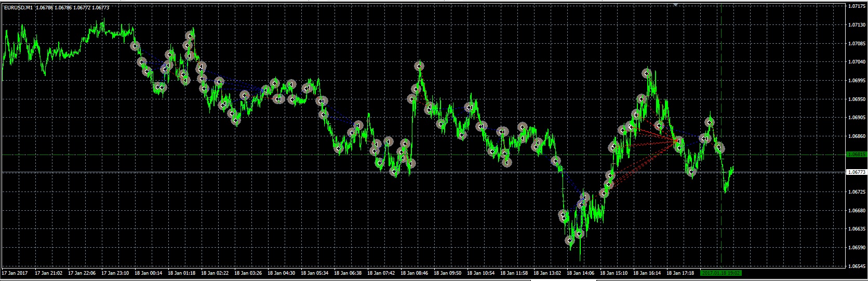Click the 1.06995 price axis label
This screenshot has width=868, height=281.
pyautogui.click(x=856, y=81)
